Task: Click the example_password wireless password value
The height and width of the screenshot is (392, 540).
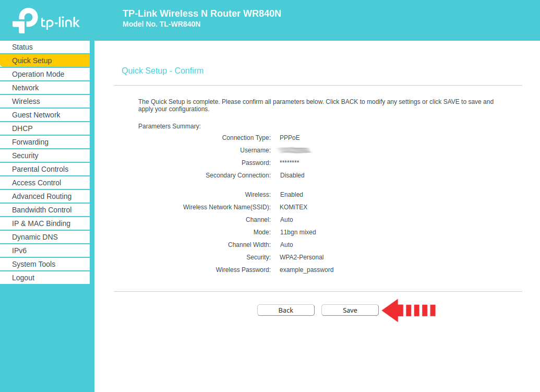Action: pyautogui.click(x=306, y=270)
